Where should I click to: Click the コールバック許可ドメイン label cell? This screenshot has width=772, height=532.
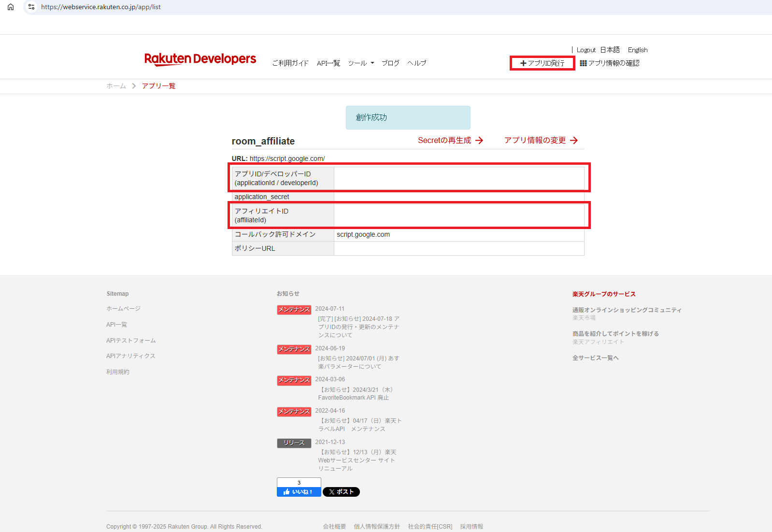tap(283, 234)
